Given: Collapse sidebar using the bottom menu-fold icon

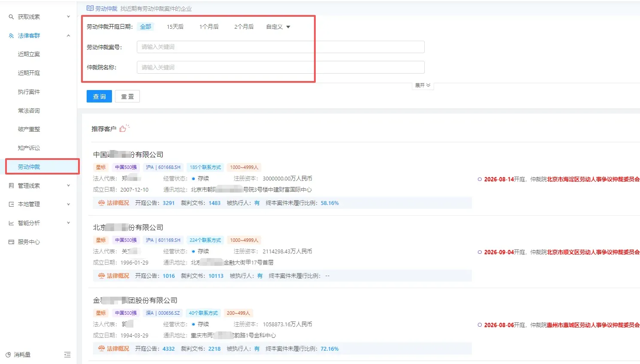Looking at the screenshot, I should [x=67, y=355].
